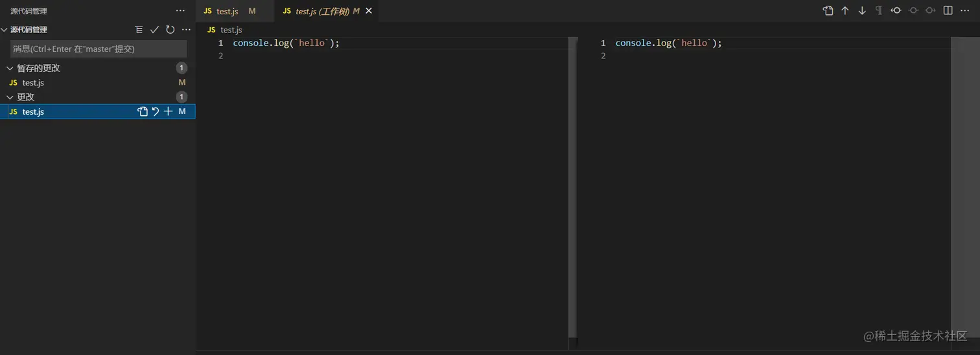Screen dimensions: 980x355
Task: Click code line 1 in left diff pane
Action: pos(286,43)
